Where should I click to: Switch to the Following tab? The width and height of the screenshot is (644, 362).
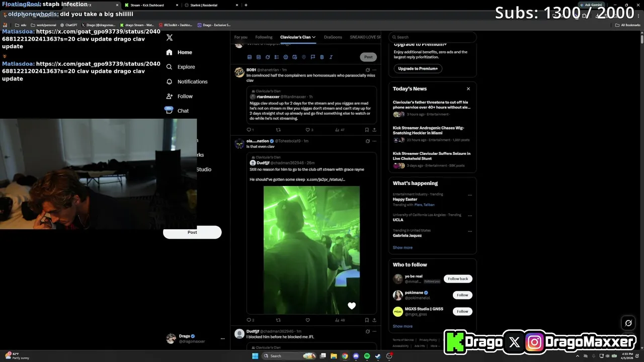coord(264,37)
